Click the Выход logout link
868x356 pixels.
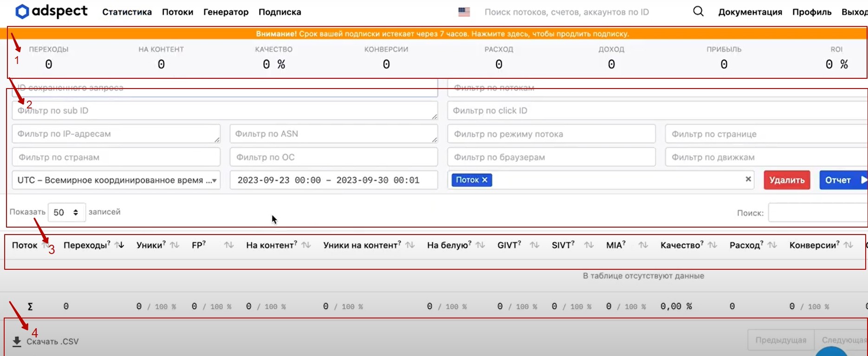[x=855, y=12]
